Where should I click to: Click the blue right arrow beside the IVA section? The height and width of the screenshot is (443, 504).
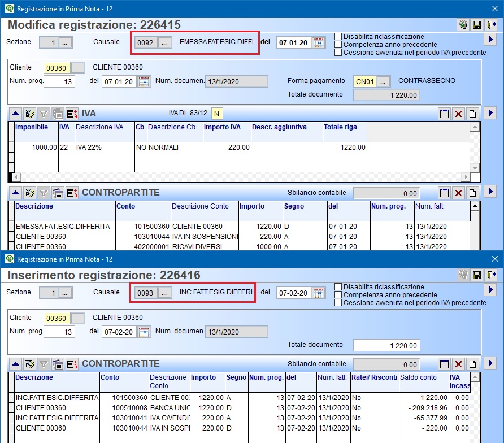pyautogui.click(x=490, y=114)
